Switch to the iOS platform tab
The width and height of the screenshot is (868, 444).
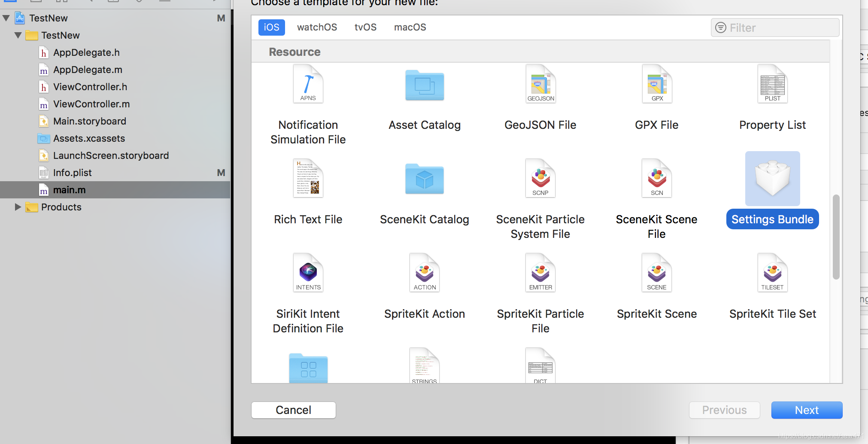pyautogui.click(x=271, y=27)
